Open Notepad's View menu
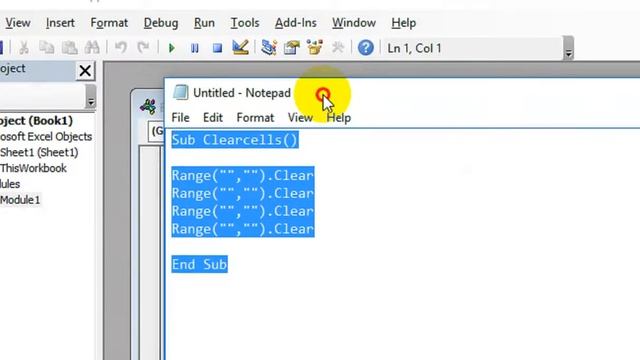The image size is (640, 360). click(300, 118)
